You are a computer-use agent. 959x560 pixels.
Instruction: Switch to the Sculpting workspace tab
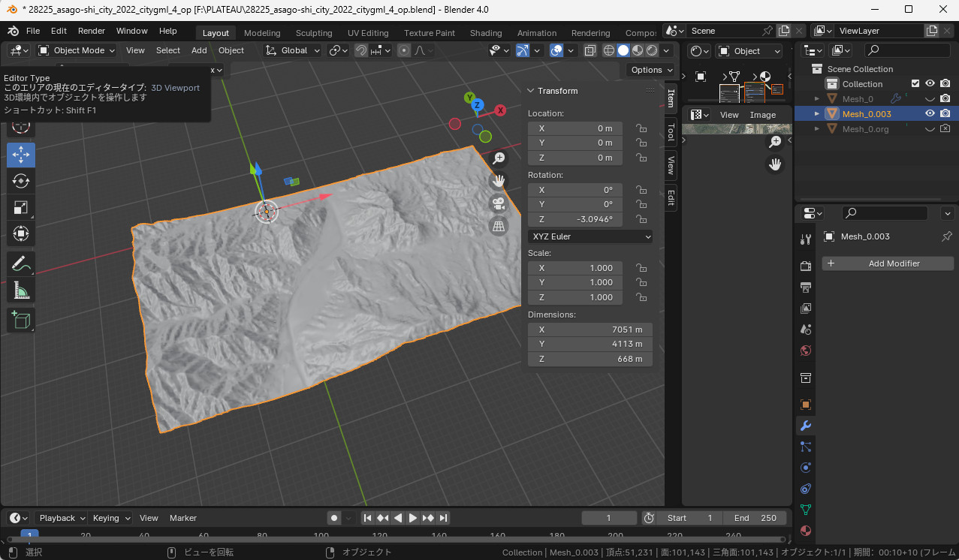pos(313,33)
